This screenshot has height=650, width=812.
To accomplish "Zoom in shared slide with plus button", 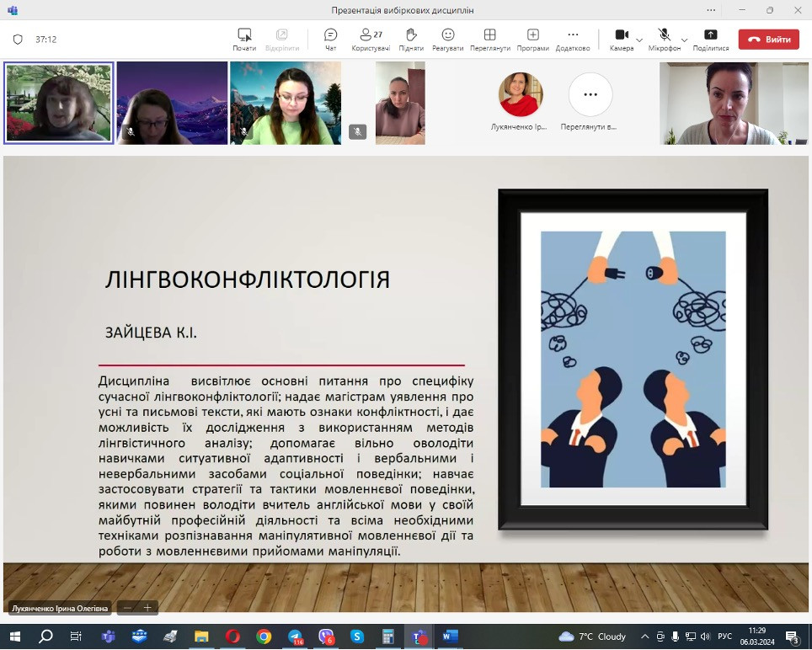I will pyautogui.click(x=147, y=607).
